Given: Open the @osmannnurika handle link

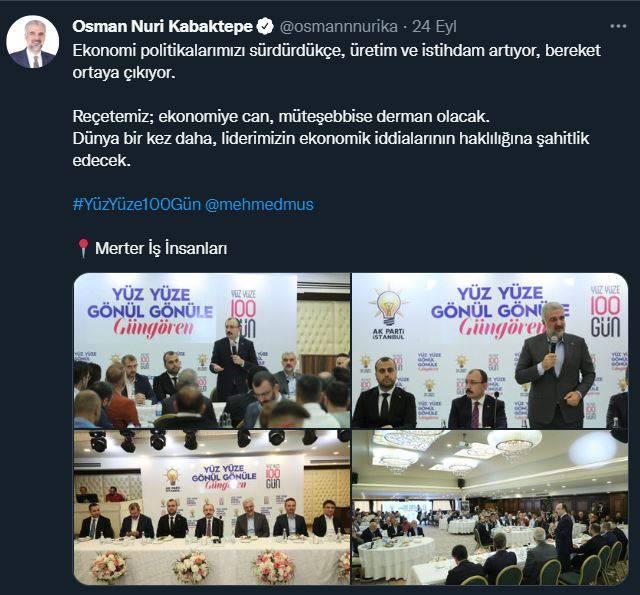Looking at the screenshot, I should point(338,27).
